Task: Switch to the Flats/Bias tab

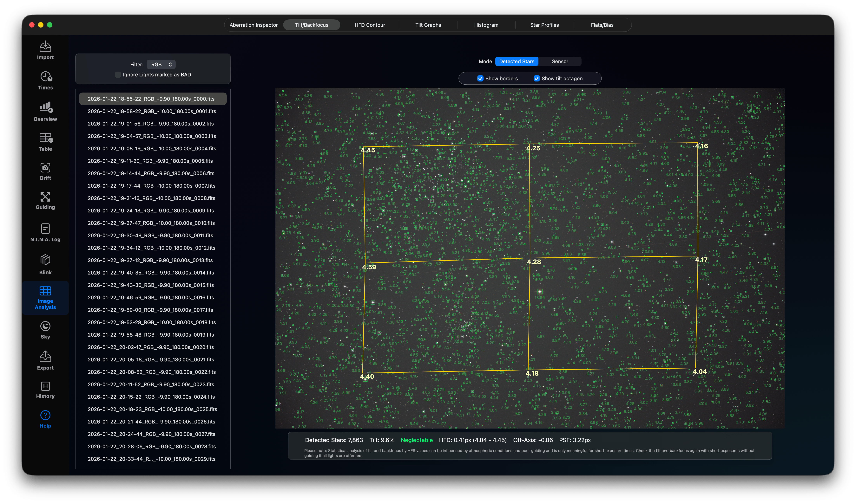Action: [x=602, y=25]
